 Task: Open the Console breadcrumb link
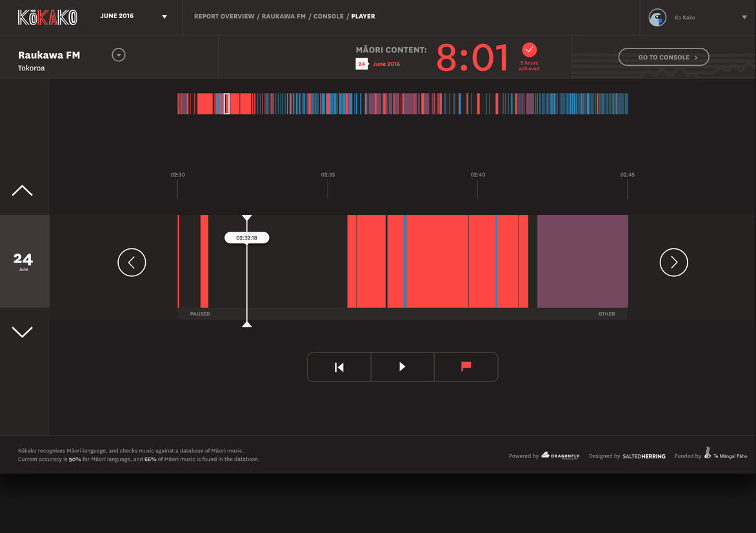pyautogui.click(x=328, y=16)
